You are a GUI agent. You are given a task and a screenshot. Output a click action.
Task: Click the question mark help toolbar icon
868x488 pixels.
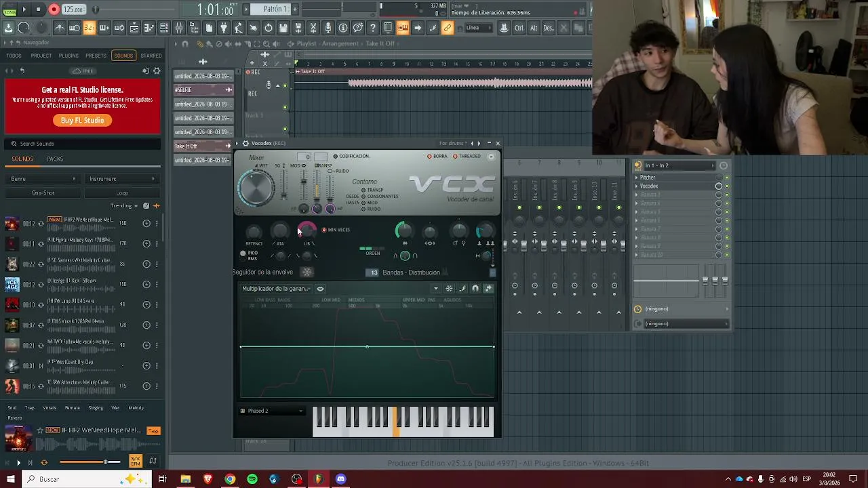(x=373, y=28)
